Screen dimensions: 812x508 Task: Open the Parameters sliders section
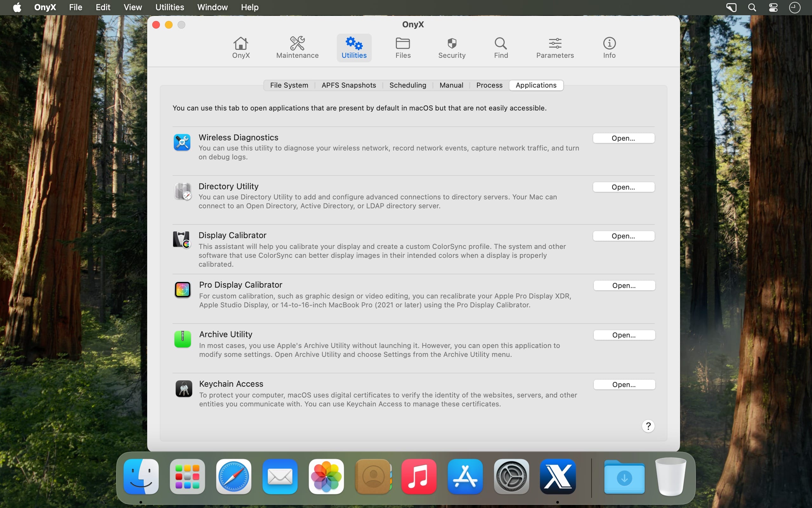[555, 48]
